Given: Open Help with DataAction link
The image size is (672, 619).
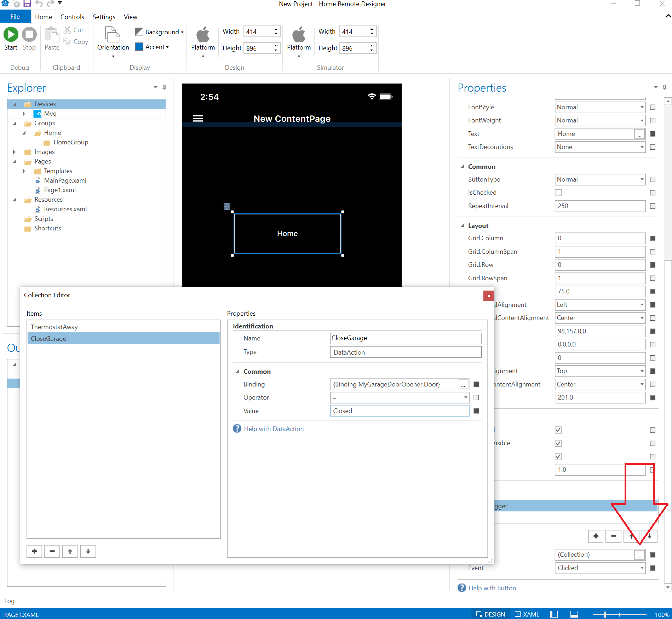Looking at the screenshot, I should pos(274,429).
